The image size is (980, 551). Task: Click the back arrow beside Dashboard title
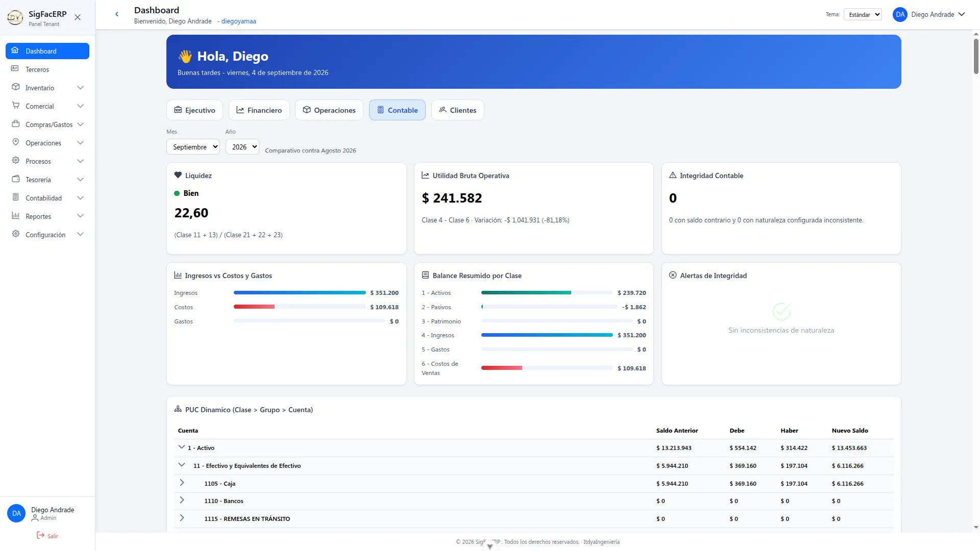[117, 14]
